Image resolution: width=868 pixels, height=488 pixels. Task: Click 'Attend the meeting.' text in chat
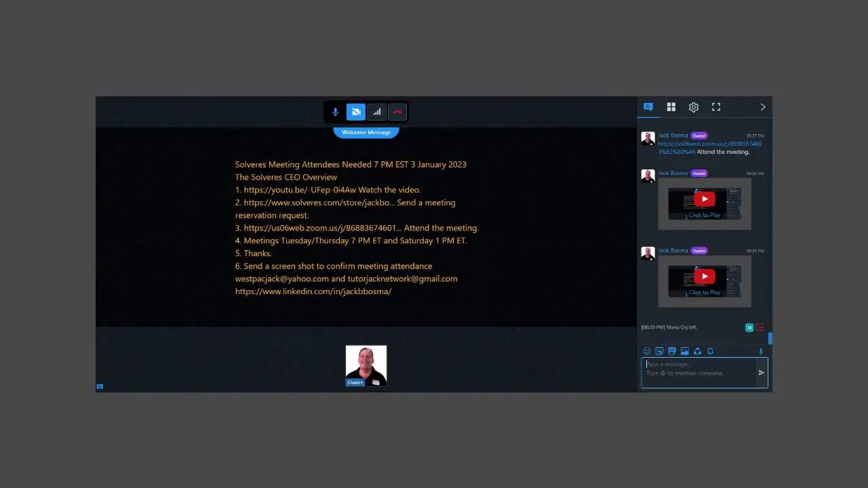(723, 152)
